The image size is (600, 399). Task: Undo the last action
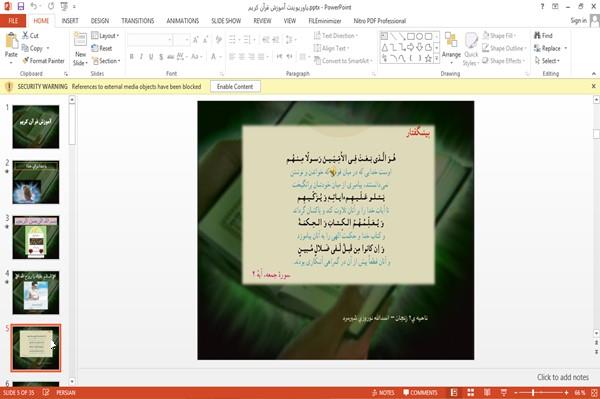(x=34, y=6)
